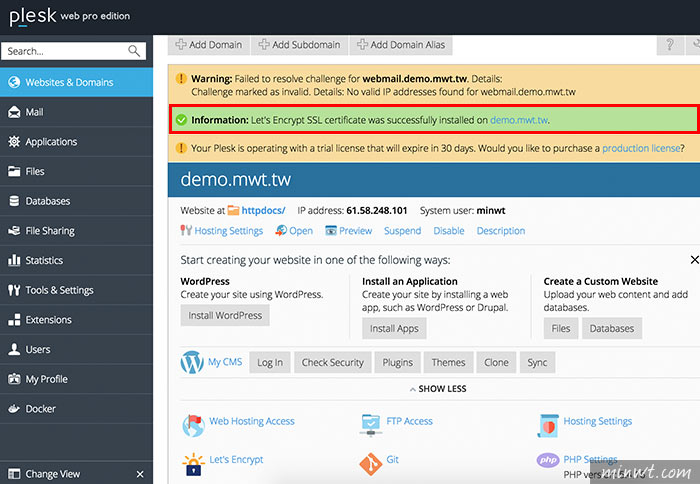Follow the demo.mwt.tw link in info message
Viewport: 700px width, 484px height.
click(519, 120)
